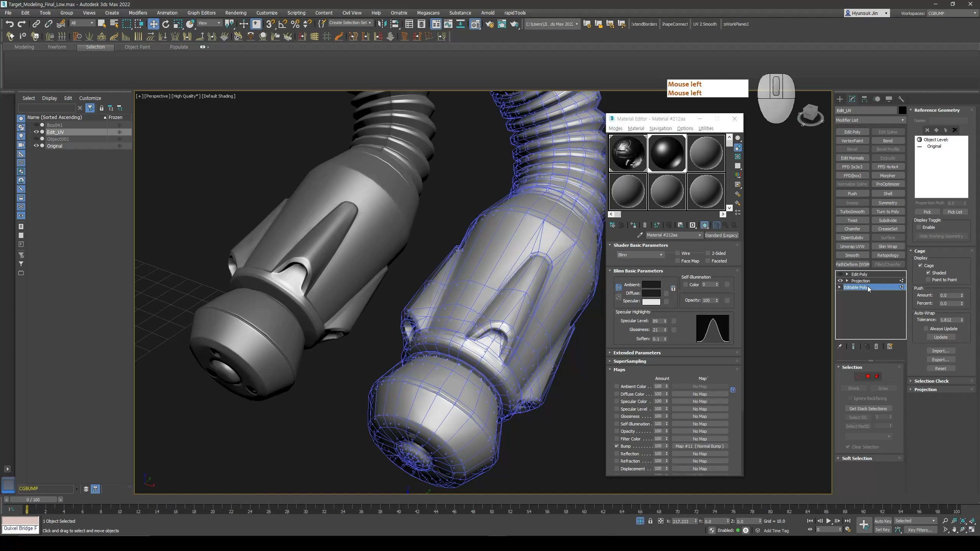Toggle the Angle Snap icon
980x551 pixels.
(x=283, y=24)
